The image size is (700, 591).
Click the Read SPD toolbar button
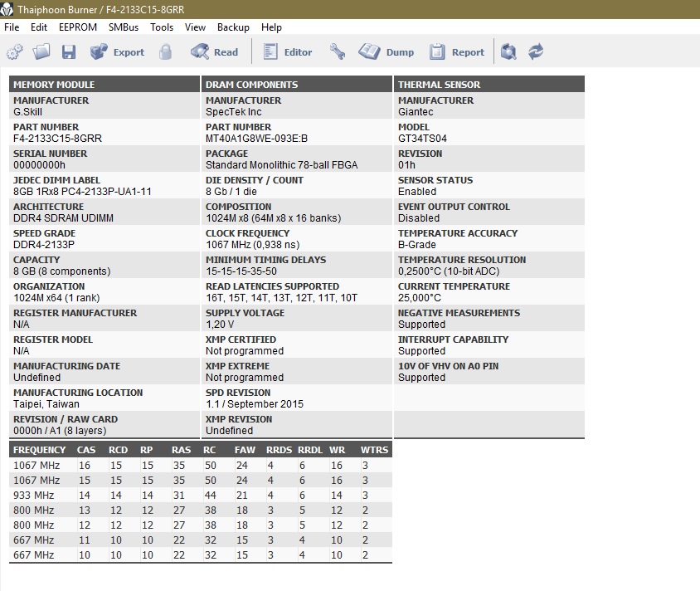(214, 51)
